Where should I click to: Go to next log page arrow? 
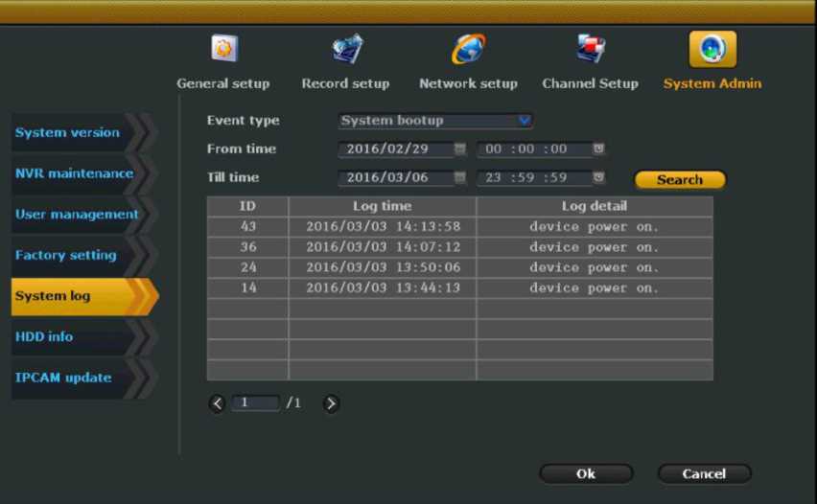pyautogui.click(x=331, y=403)
